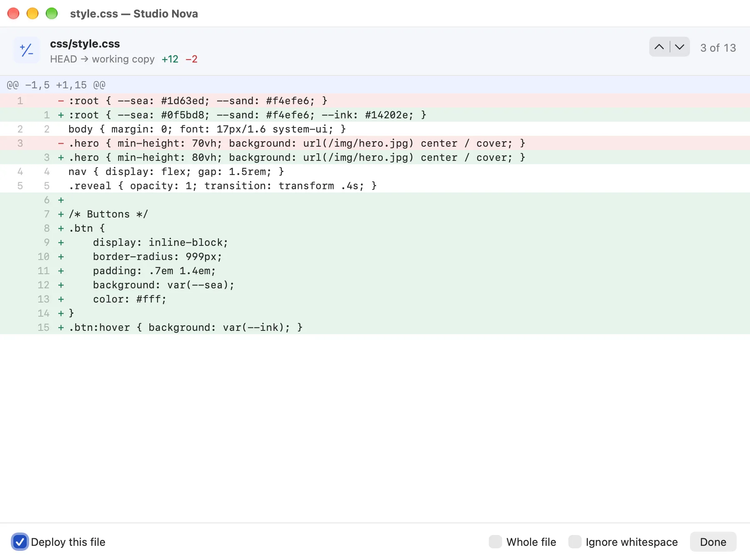The width and height of the screenshot is (750, 560).
Task: Select the '3 of 13' change counter
Action: [x=718, y=48]
